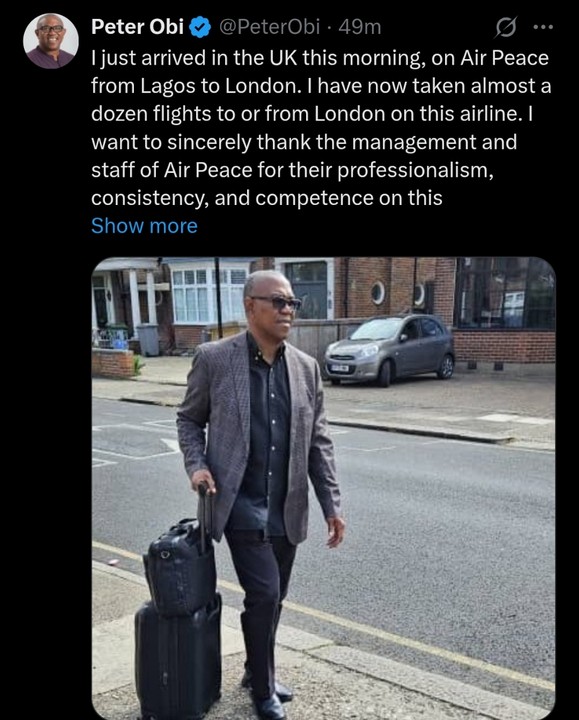
Task: Click the white bay window in photo
Action: click(208, 295)
